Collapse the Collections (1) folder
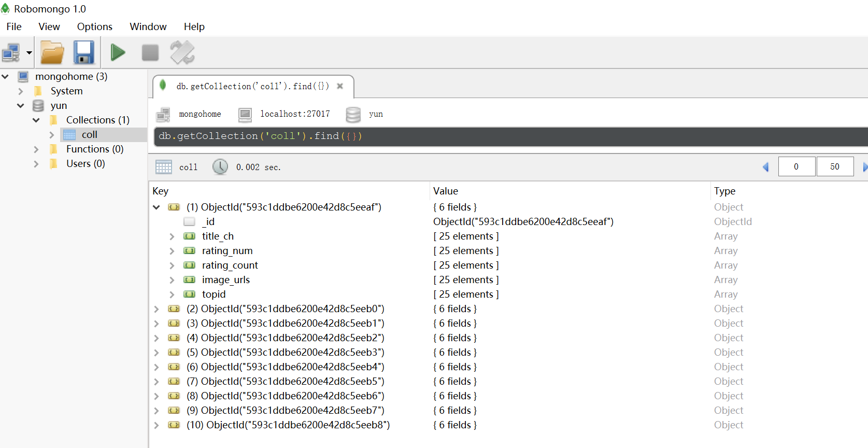Image resolution: width=868 pixels, height=448 pixels. (x=36, y=120)
